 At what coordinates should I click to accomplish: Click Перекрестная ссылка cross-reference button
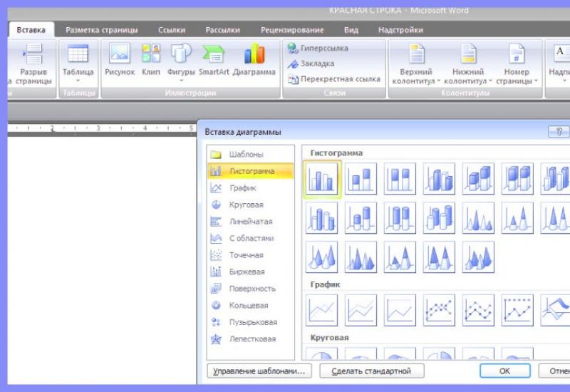pyautogui.click(x=333, y=79)
